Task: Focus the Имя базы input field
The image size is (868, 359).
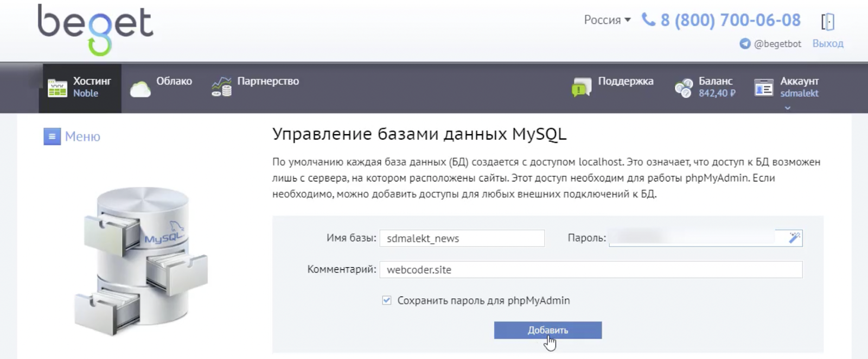Action: coord(462,238)
